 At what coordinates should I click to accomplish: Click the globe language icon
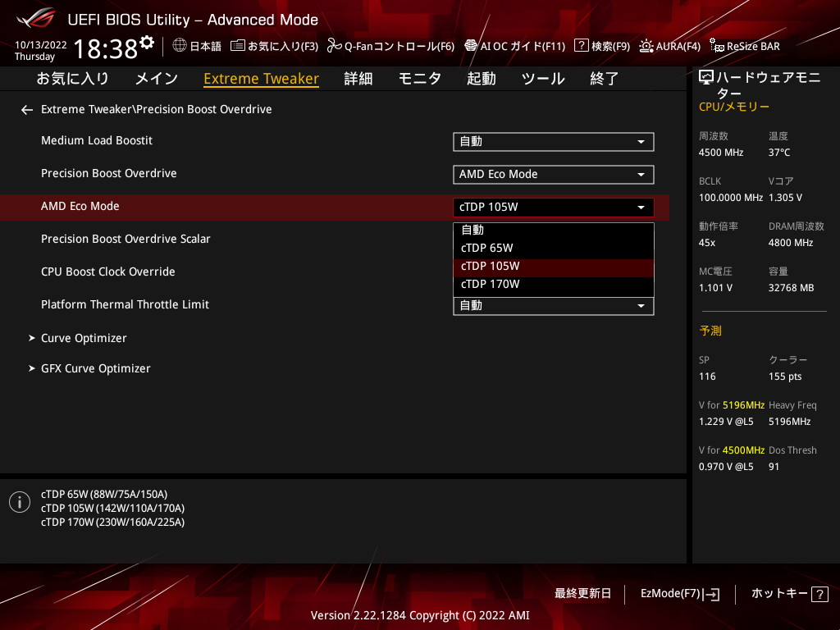tap(180, 46)
